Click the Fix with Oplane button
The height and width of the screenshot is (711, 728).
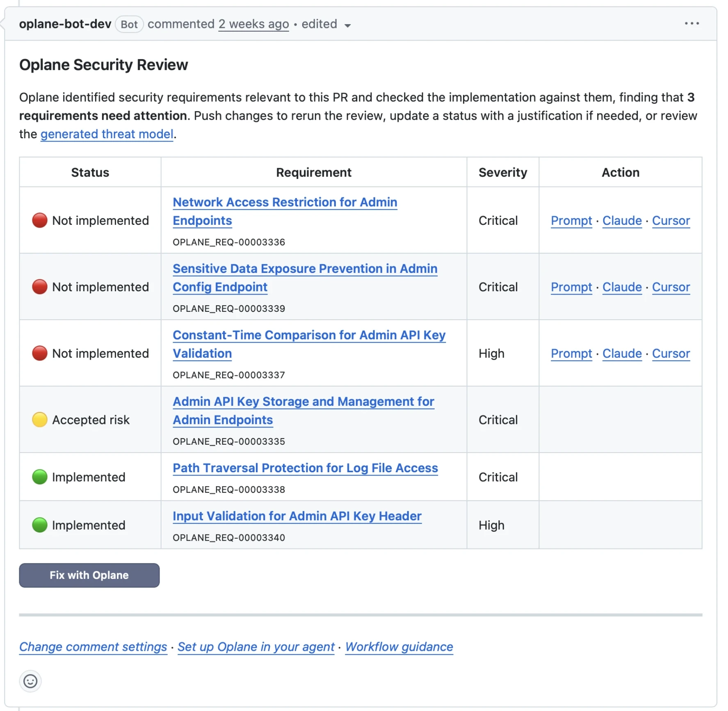[x=89, y=575]
